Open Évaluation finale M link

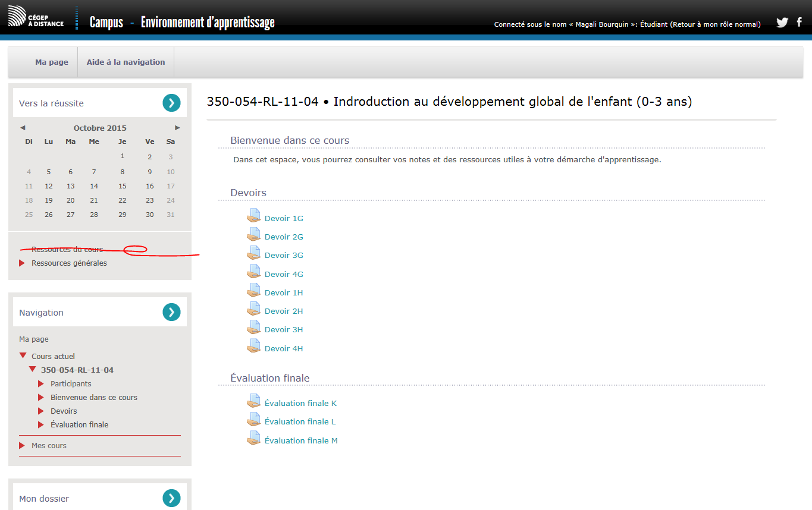[301, 441]
